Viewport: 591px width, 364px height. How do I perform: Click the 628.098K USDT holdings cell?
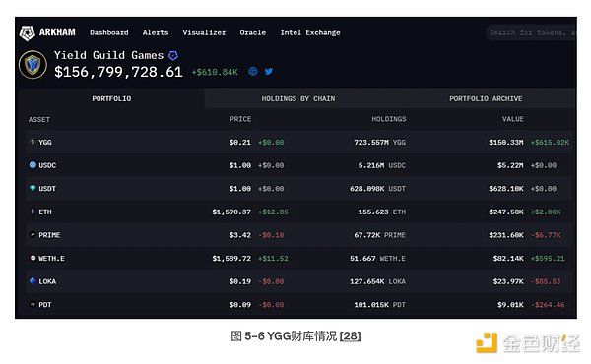click(377, 189)
